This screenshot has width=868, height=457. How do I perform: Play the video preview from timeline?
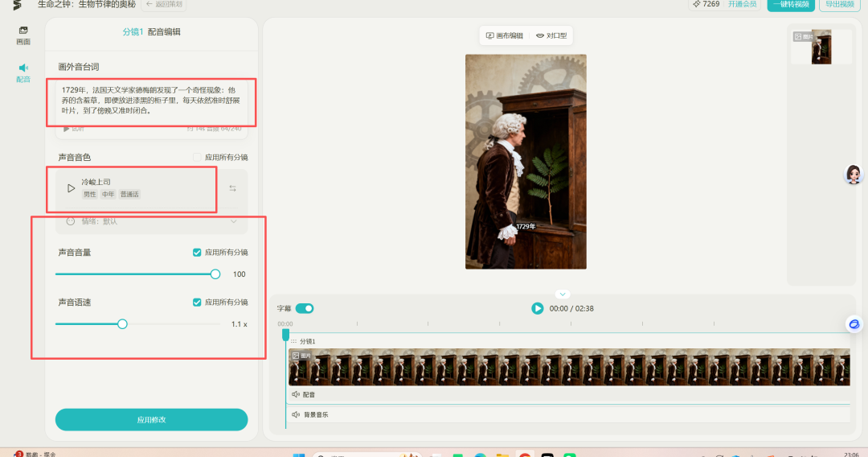coord(537,308)
